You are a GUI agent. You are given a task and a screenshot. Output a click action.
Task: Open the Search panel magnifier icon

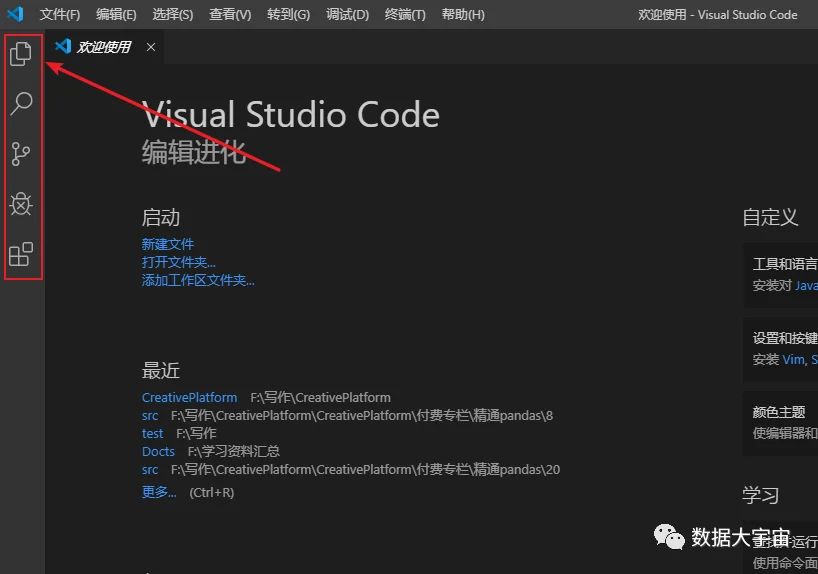pos(21,103)
